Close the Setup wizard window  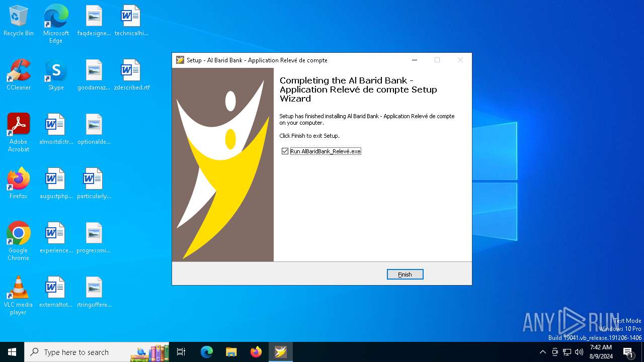coord(460,60)
